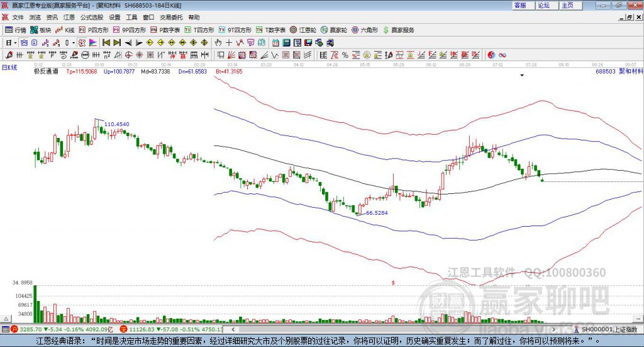
Task: Click the 日K线 period label
Action: (x=9, y=68)
